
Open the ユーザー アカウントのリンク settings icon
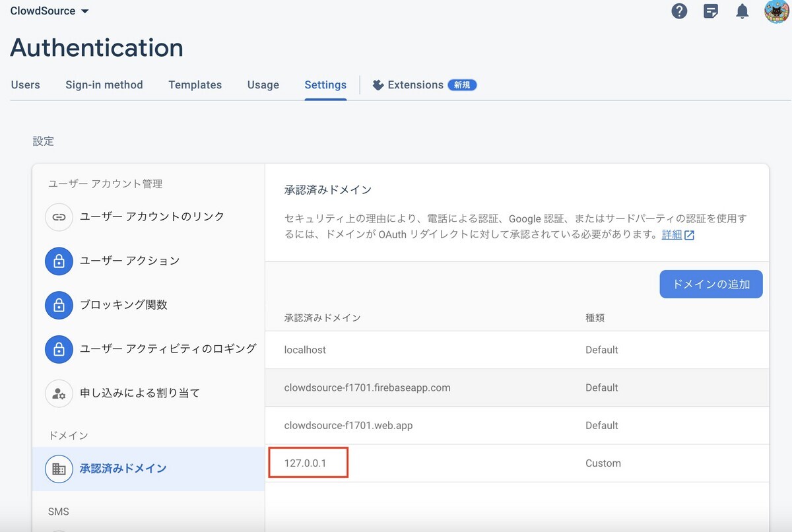pyautogui.click(x=59, y=216)
